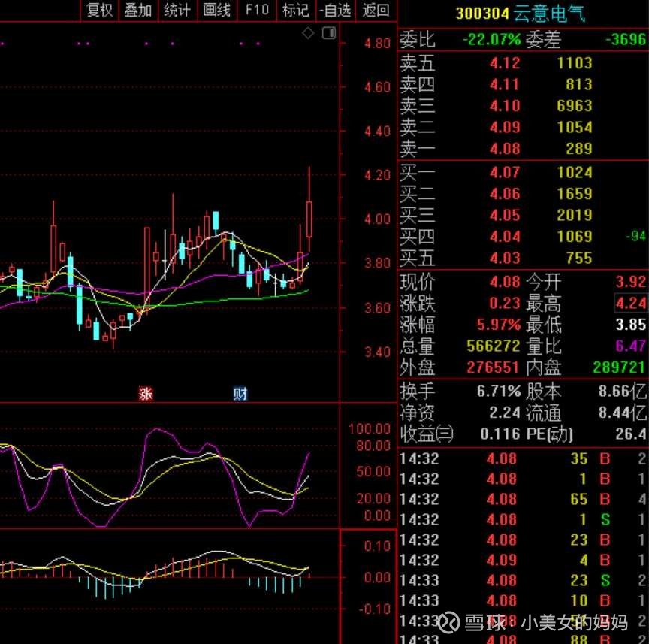This screenshot has height=644, width=649.
Task: Click 最低 value 3.85
Action: click(631, 325)
